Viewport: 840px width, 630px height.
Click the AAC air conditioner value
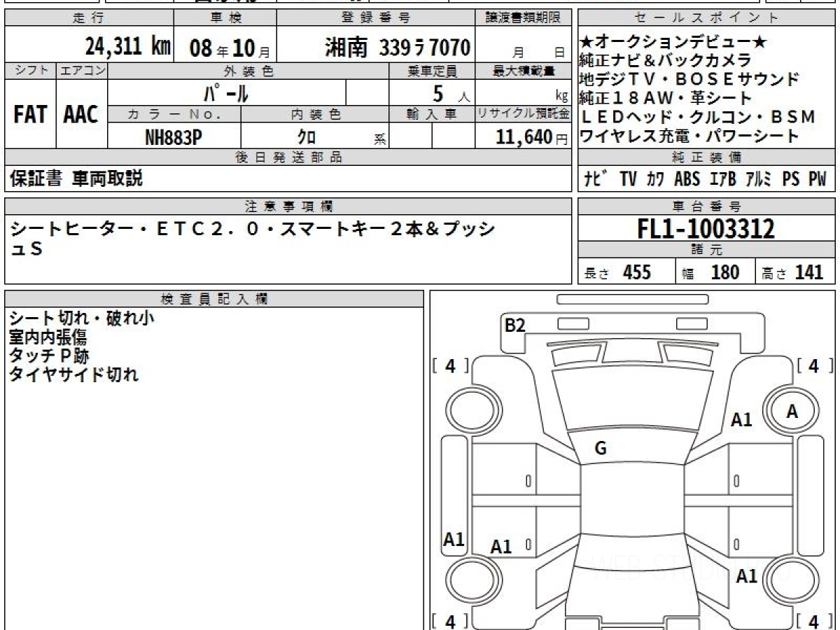click(81, 115)
